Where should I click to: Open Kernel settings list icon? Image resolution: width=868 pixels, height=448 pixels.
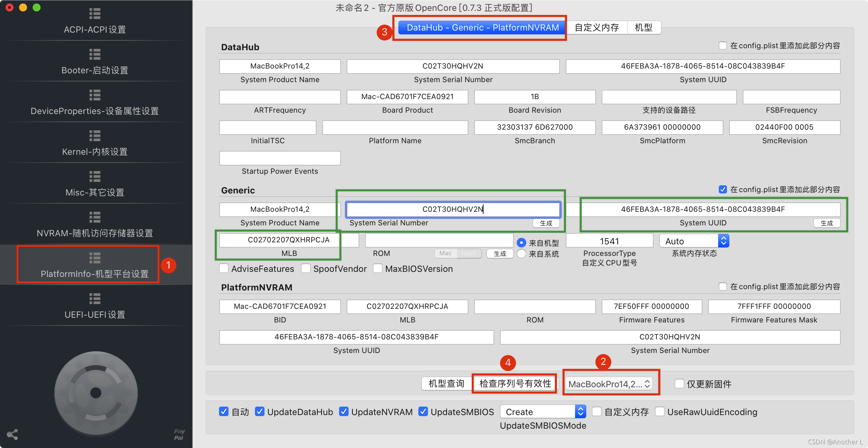tap(95, 136)
